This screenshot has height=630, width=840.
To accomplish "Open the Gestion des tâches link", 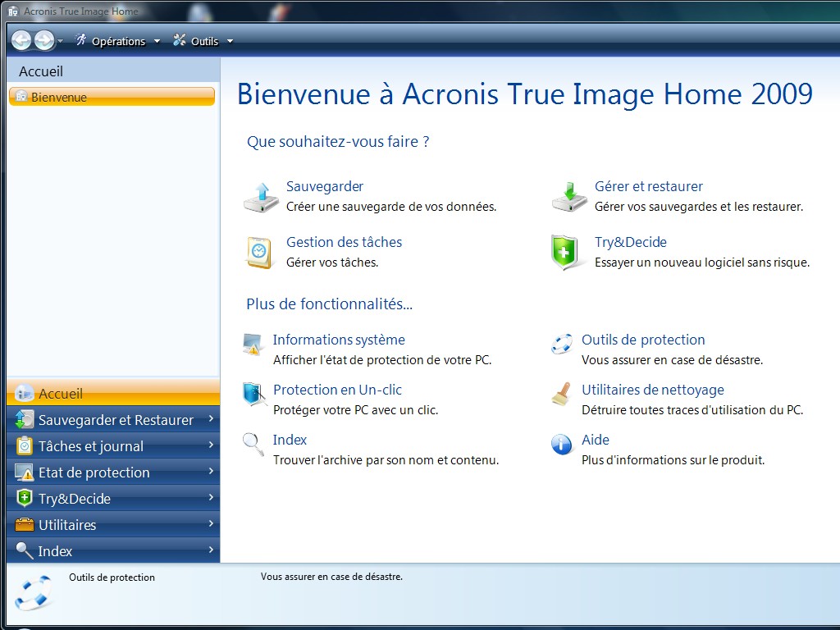I will 344,242.
